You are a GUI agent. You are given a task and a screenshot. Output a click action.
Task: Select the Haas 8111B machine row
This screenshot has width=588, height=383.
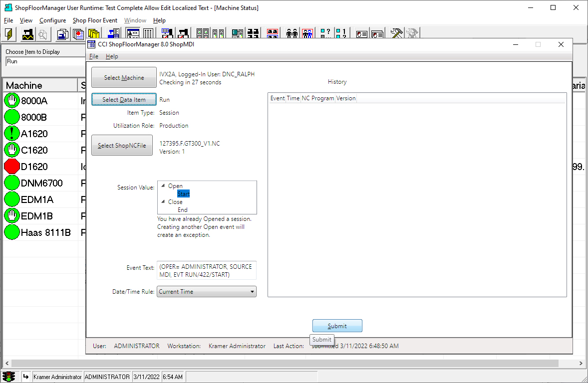tap(44, 232)
